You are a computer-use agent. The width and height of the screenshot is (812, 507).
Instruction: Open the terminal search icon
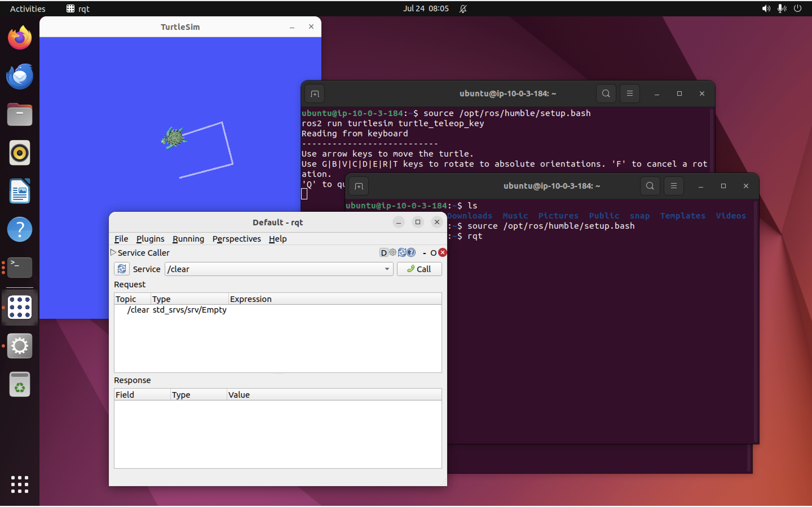point(650,186)
